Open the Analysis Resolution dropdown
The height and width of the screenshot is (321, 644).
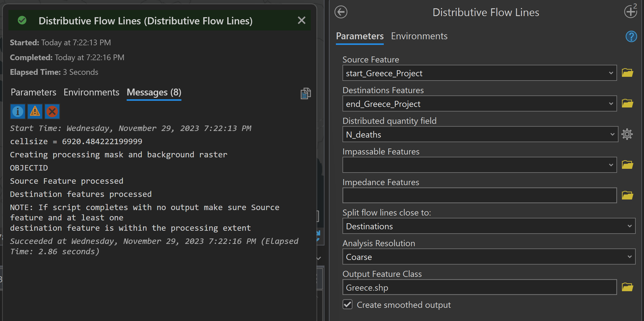[x=629, y=257]
